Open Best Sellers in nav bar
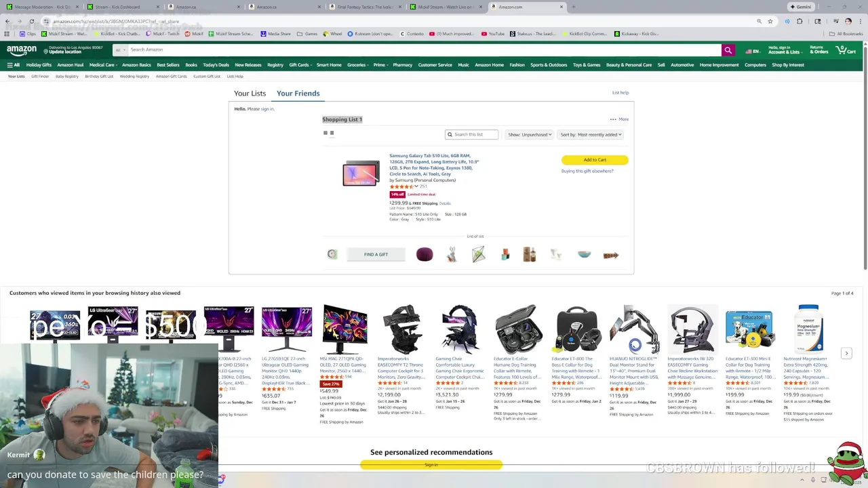The image size is (868, 488). 168,65
